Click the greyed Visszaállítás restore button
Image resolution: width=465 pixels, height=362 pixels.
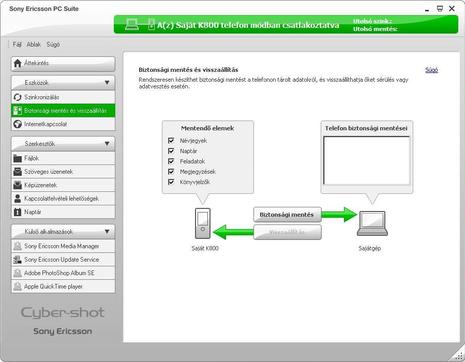pos(287,232)
